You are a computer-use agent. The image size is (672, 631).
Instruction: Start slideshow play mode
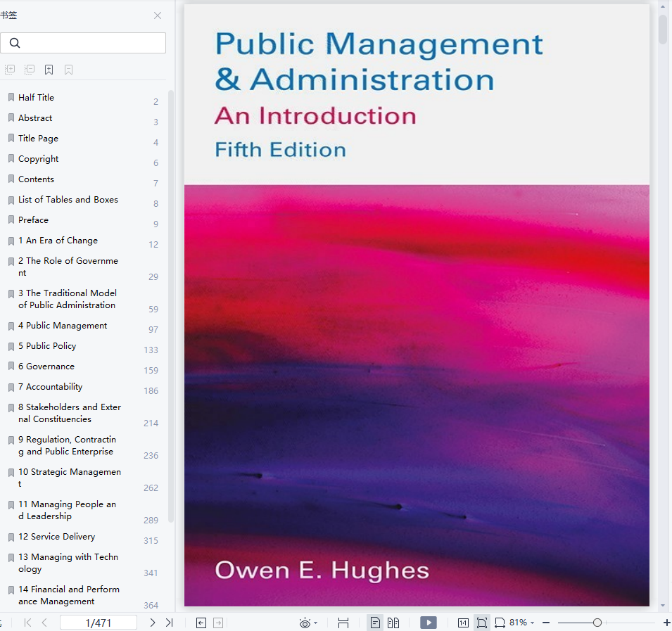(x=429, y=623)
